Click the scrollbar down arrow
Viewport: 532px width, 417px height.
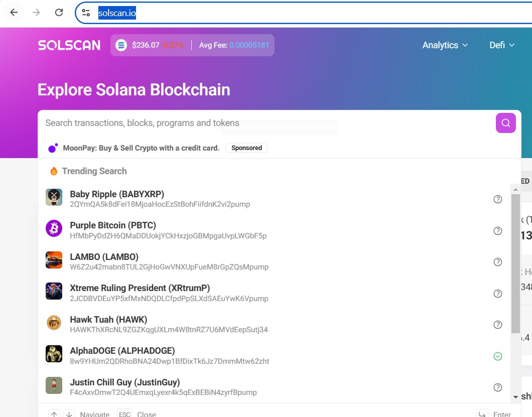(x=516, y=396)
